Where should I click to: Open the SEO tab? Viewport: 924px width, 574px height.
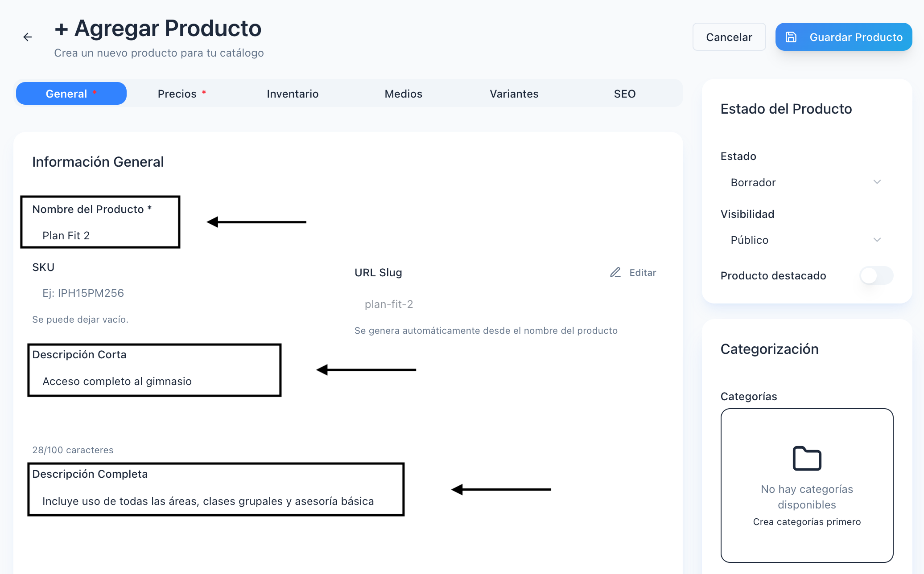(x=624, y=94)
